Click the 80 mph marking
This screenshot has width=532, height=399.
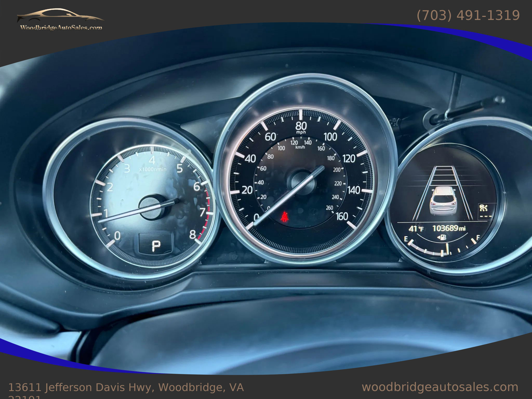[x=301, y=127]
